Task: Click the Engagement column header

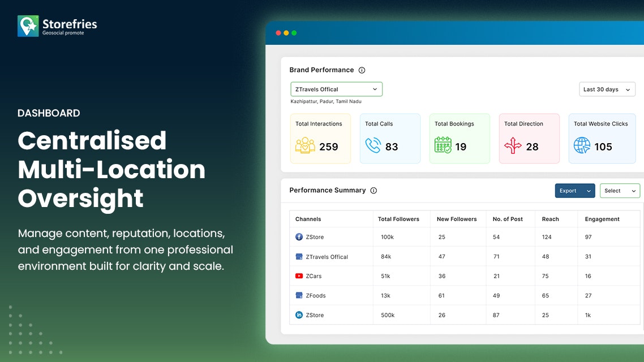Action: tap(602, 219)
